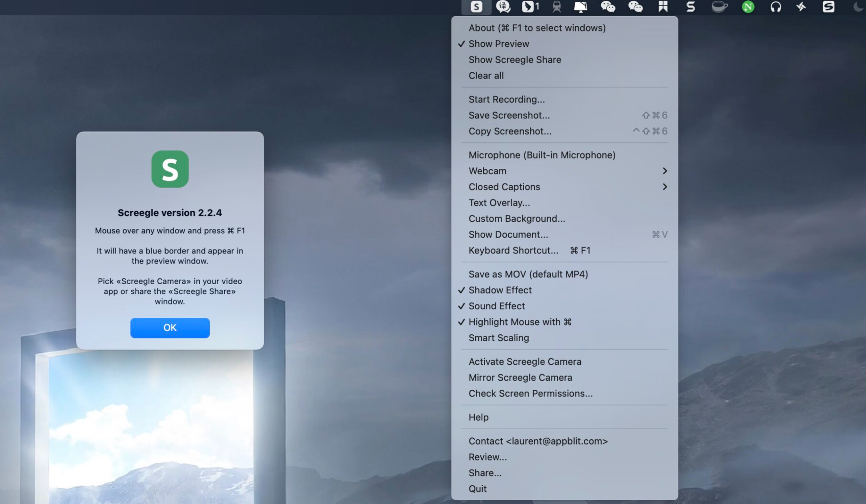
Task: Select Show Screegle Share
Action: tap(565, 60)
